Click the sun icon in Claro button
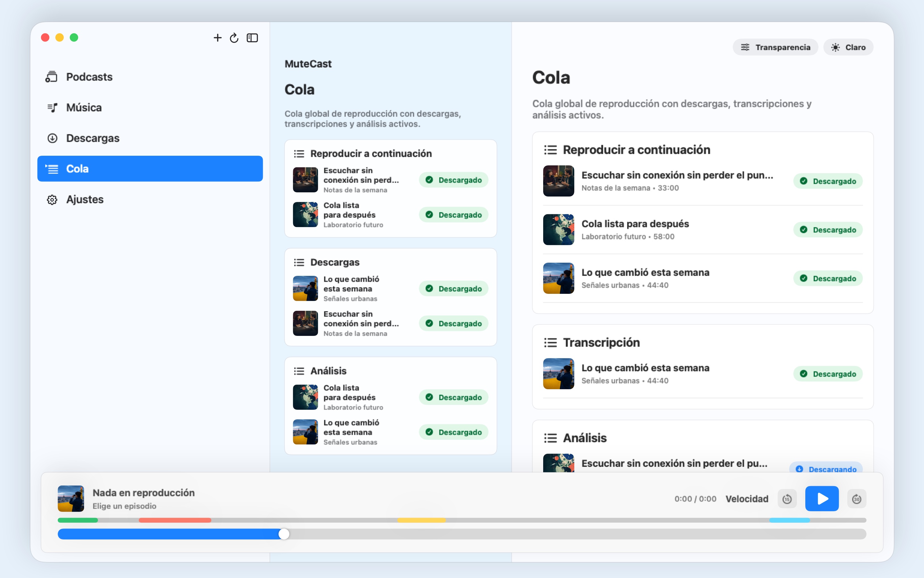The width and height of the screenshot is (924, 578). 835,47
